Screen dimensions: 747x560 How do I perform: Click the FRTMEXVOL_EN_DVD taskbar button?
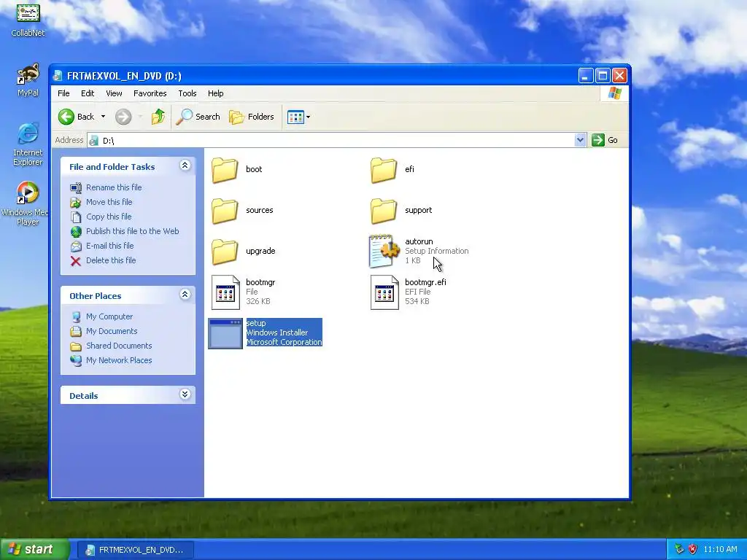point(136,550)
